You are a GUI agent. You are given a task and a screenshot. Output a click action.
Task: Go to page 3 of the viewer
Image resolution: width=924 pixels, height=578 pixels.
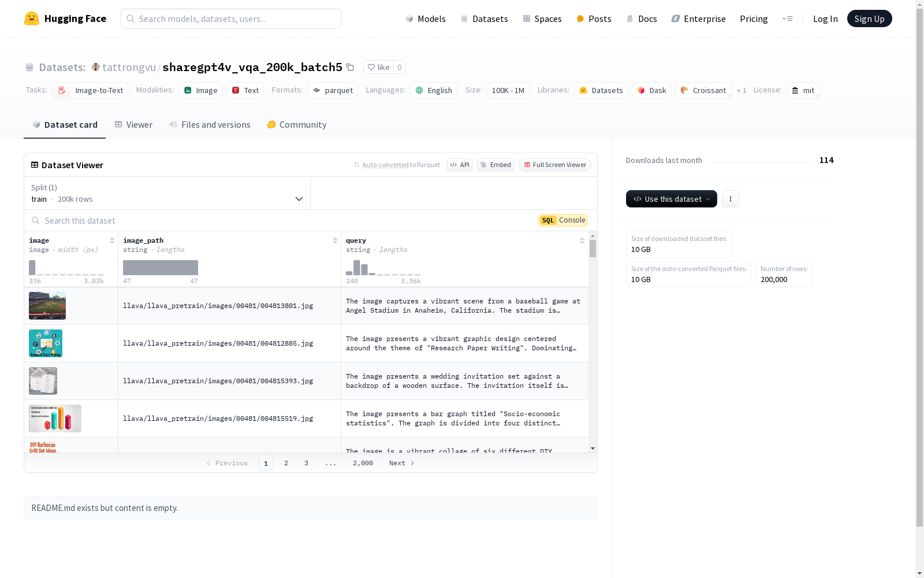click(306, 463)
